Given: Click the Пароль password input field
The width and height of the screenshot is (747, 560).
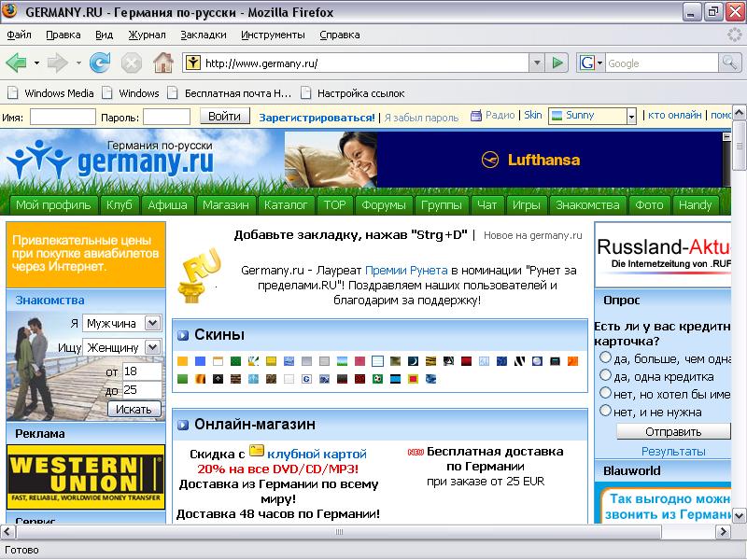Looking at the screenshot, I should (x=167, y=117).
